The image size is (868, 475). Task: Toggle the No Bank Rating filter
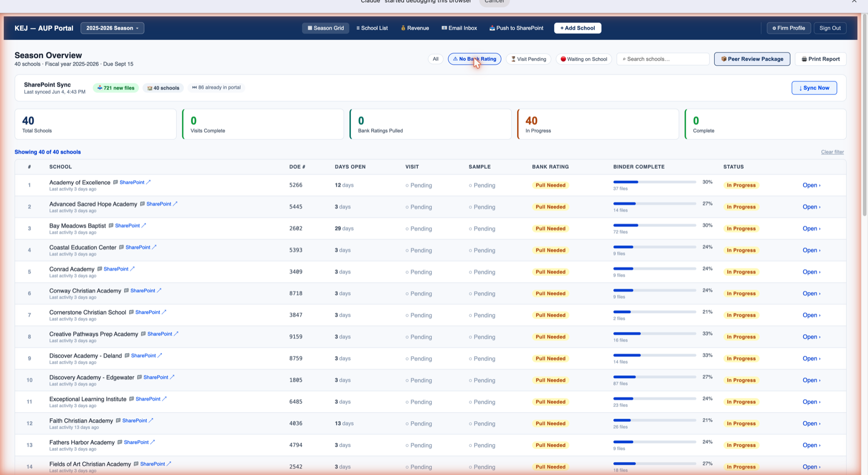[474, 59]
